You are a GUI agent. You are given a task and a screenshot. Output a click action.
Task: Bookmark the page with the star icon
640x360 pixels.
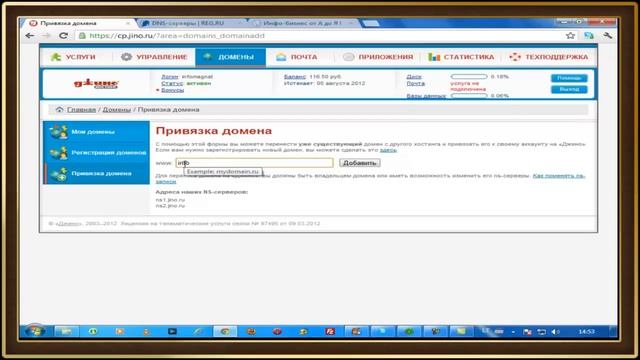(570, 36)
